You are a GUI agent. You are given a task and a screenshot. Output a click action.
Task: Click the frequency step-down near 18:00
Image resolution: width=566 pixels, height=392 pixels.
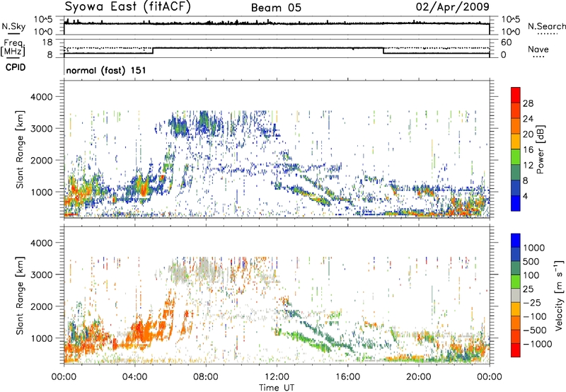383,50
